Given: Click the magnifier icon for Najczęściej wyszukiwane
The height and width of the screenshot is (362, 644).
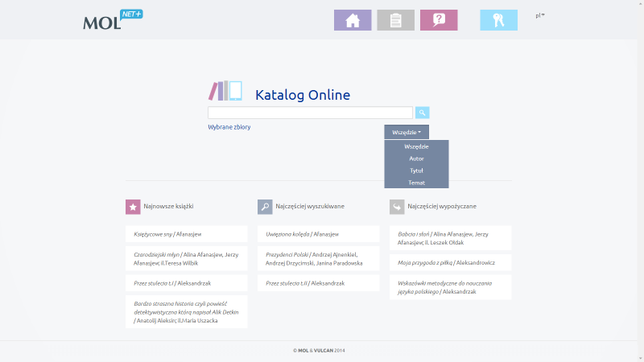Looking at the screenshot, I should pos(265,207).
